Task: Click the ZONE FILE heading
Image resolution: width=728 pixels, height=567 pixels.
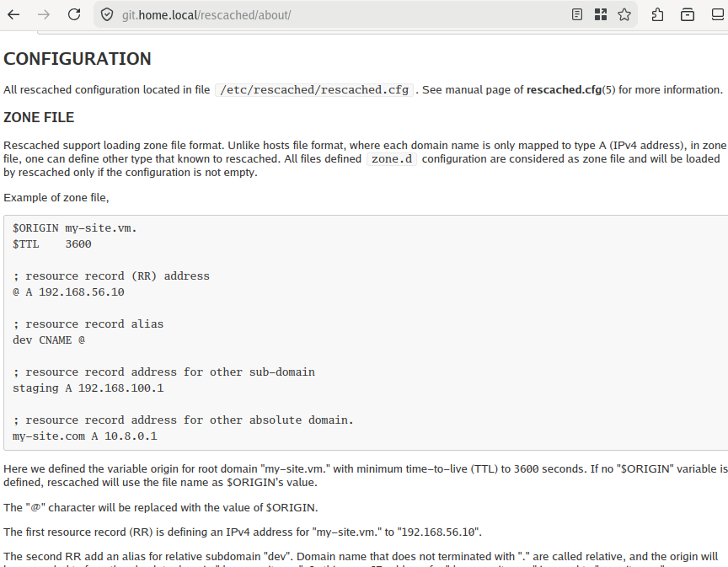Action: [x=39, y=117]
